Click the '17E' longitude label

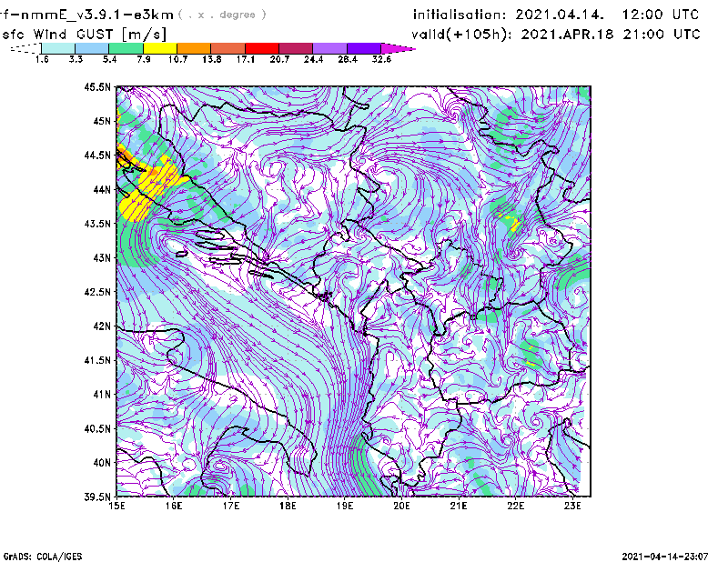pos(231,506)
